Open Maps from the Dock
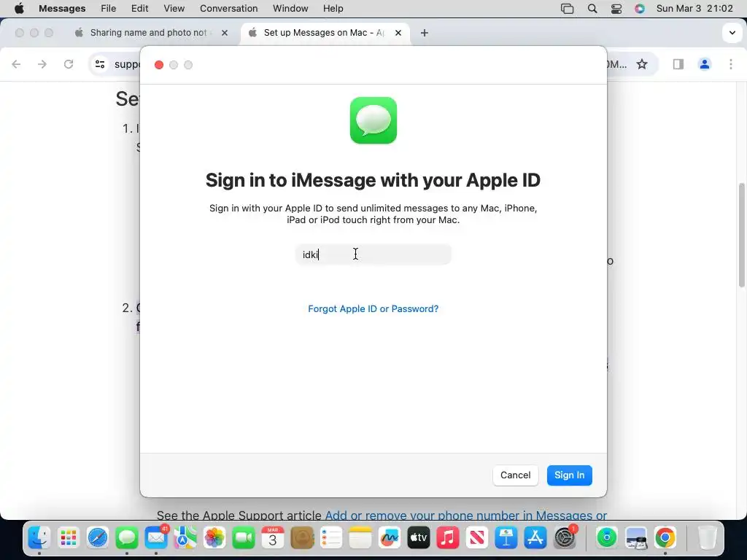Screen dimensions: 747x560 click(185, 537)
